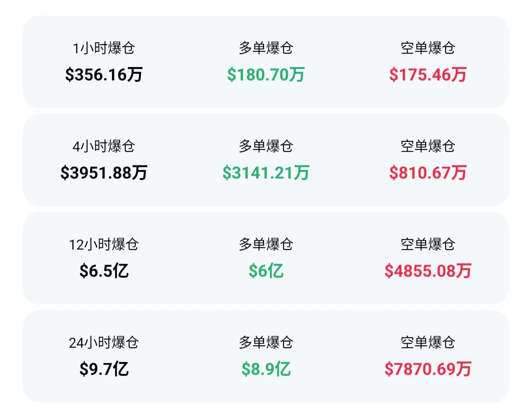Select the 12小时爆仓 label

coord(104,244)
